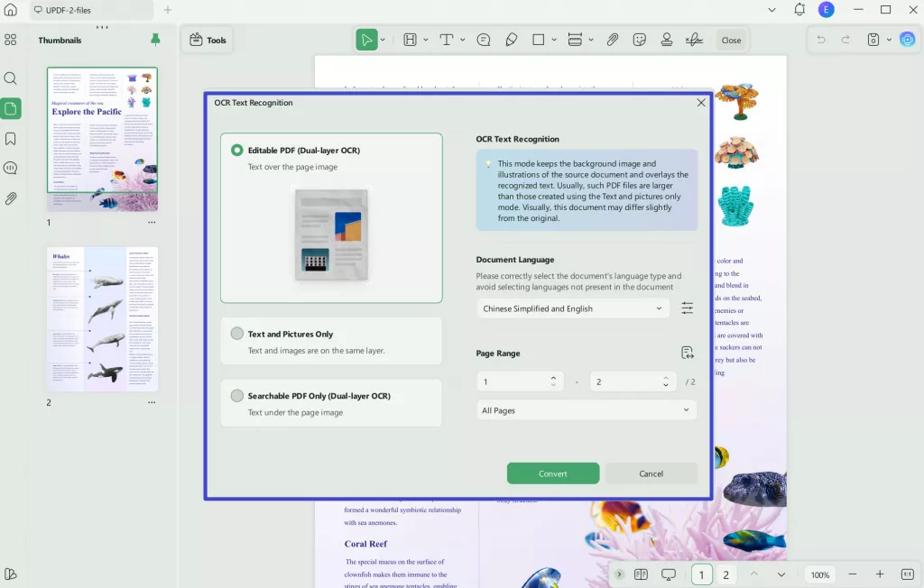Switch to the UPDF-2-files tab

(68, 10)
